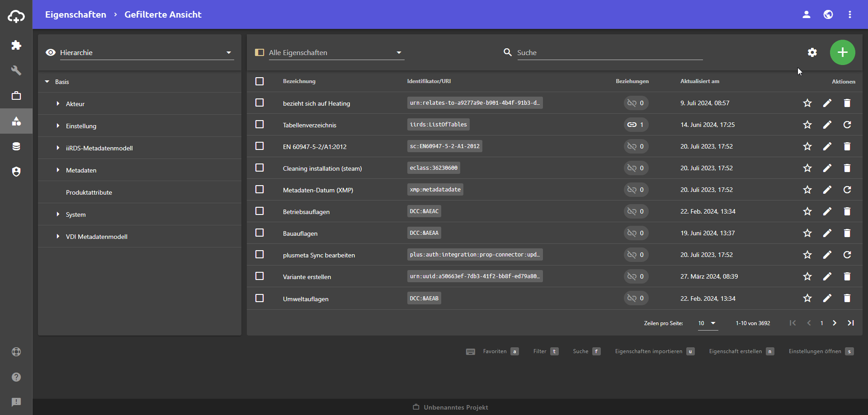Open the user account icon

pyautogui.click(x=806, y=14)
